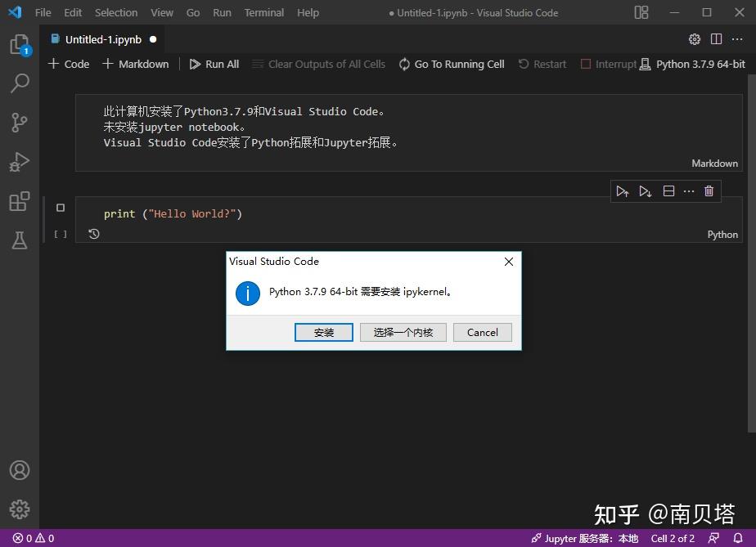The width and height of the screenshot is (756, 547).
Task: Click the 安装 button in the dialog
Action: click(x=323, y=332)
